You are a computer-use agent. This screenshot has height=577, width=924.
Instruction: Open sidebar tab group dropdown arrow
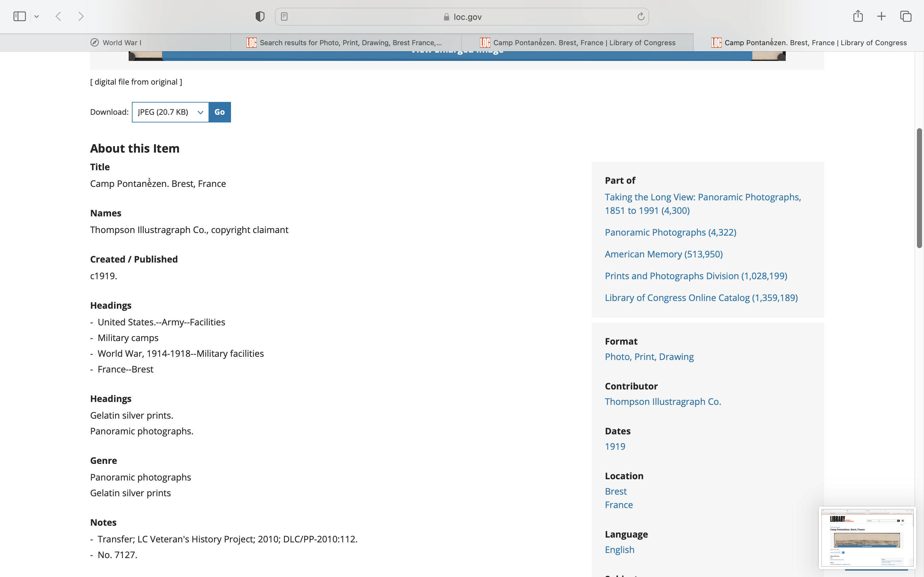pos(37,16)
